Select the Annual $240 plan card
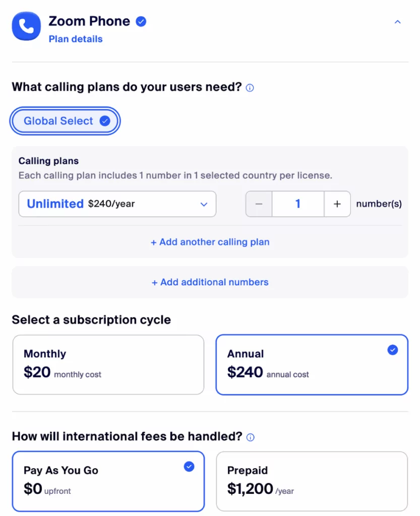This screenshot has width=420, height=516. [312, 364]
